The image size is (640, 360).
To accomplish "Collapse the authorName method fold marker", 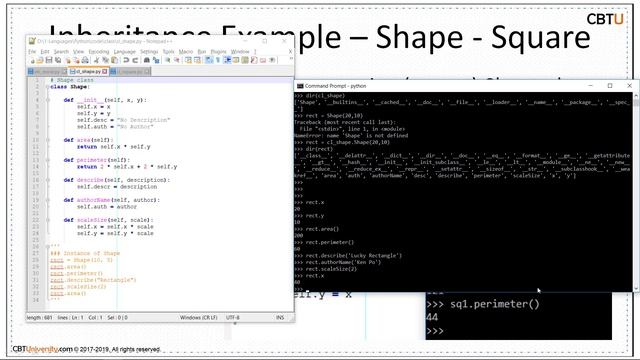I will coord(48,200).
